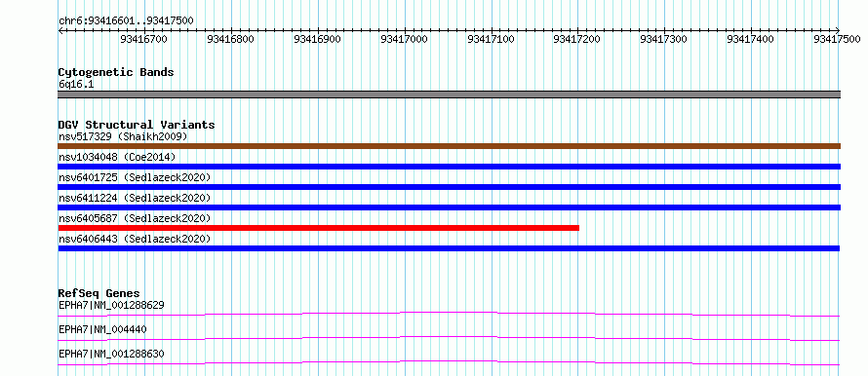Click the chr6:93416601..93417500 region label
Screen dimensions: 868x376
[x=126, y=20]
